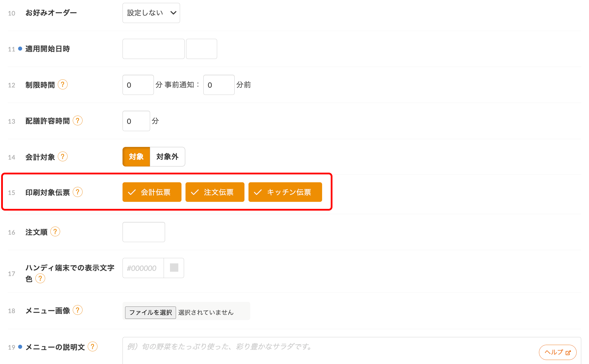Click the 選択されていません file status text
The image size is (589, 364).
tap(206, 313)
